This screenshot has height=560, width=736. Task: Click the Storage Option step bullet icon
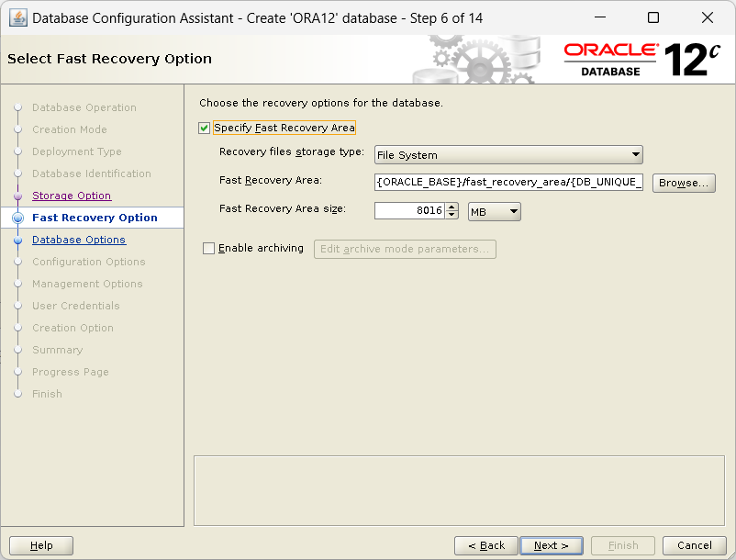[17, 196]
